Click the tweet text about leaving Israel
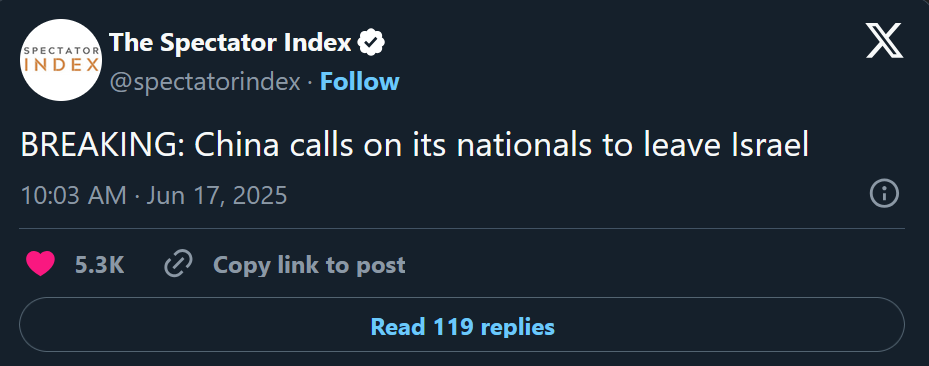The height and width of the screenshot is (366, 929). pyautogui.click(x=415, y=145)
